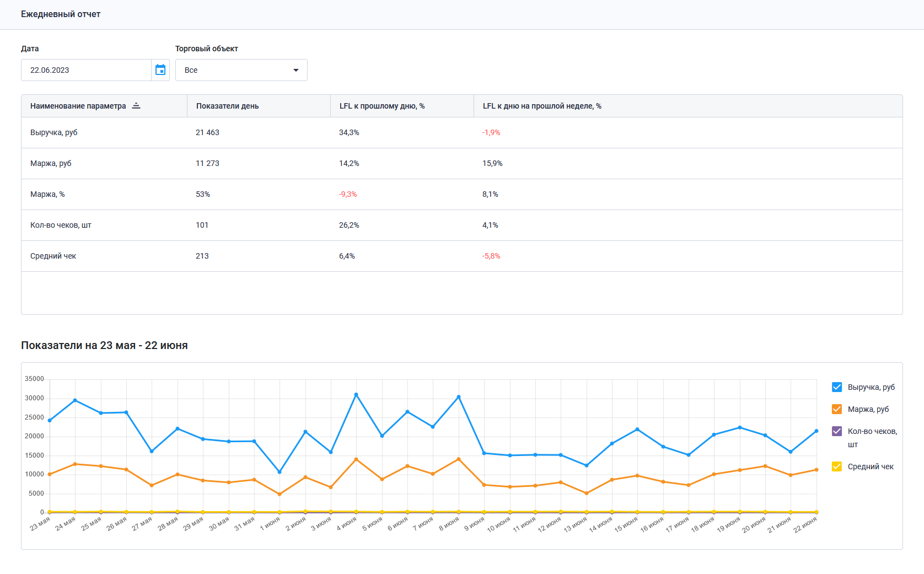Select the 10 июня axis label

point(498,525)
